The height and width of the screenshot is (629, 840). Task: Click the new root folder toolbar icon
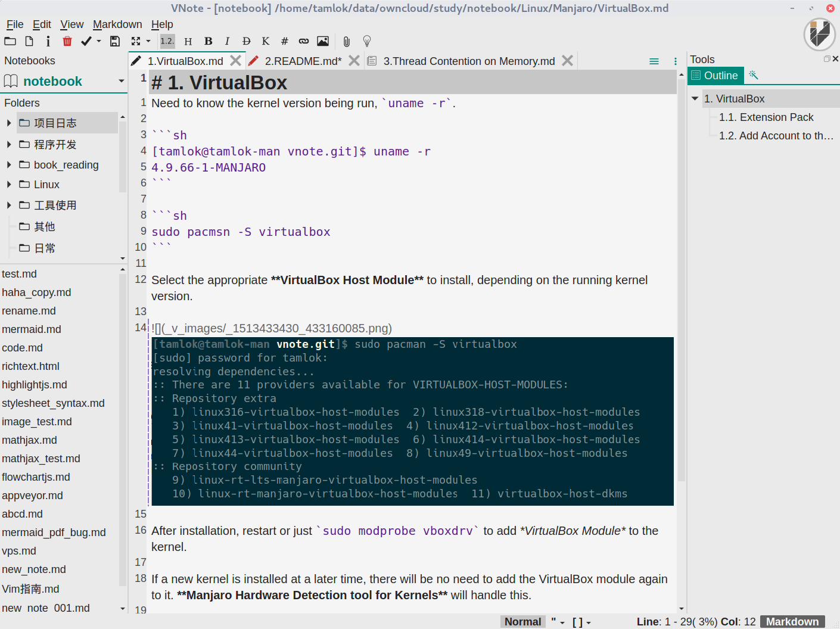10,41
